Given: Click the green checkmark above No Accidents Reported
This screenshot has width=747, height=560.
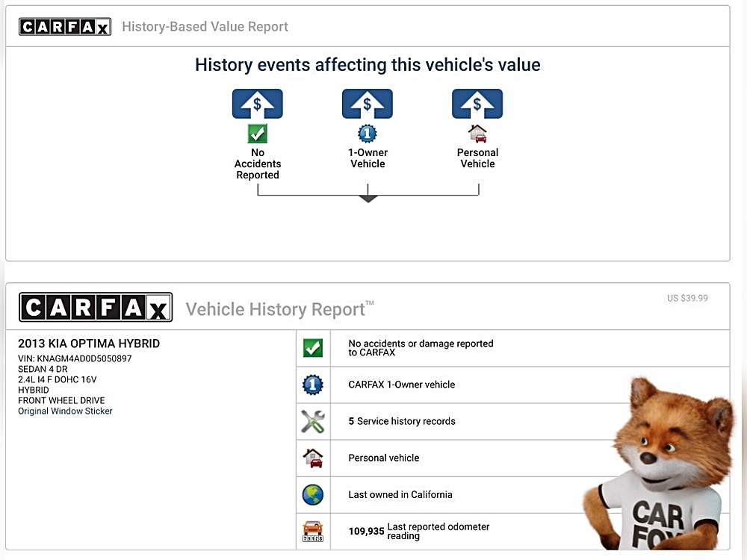Looking at the screenshot, I should point(257,134).
